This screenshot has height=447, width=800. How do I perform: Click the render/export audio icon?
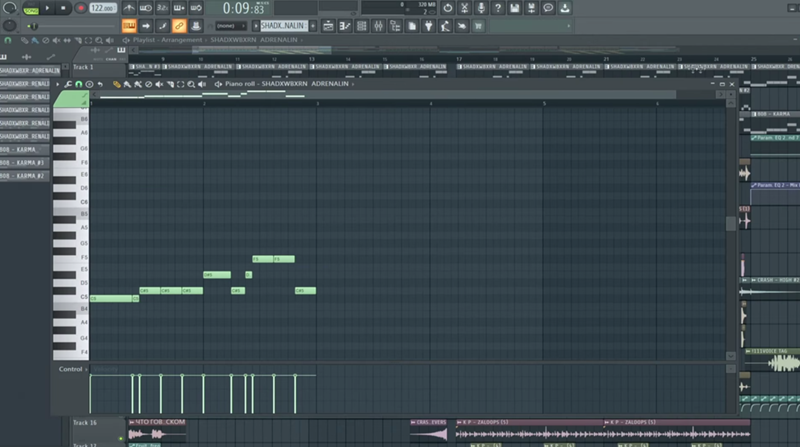tap(531, 8)
